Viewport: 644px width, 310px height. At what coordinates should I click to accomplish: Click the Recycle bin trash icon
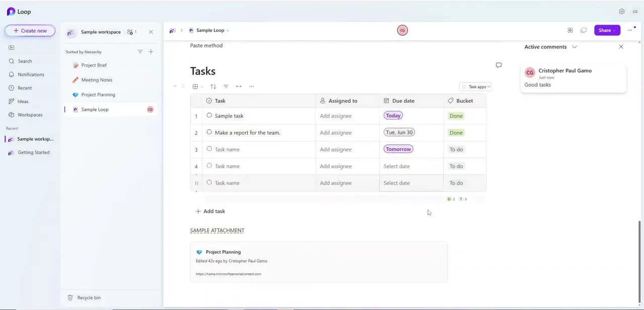(x=70, y=298)
